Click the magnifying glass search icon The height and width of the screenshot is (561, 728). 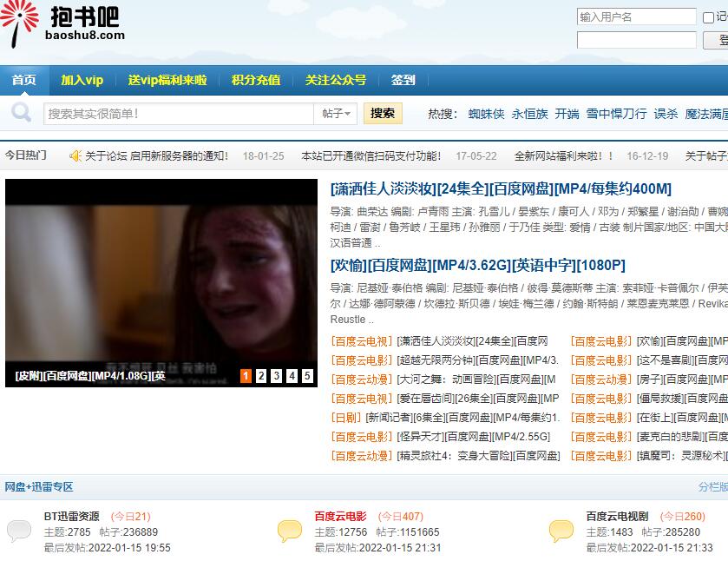tap(21, 113)
